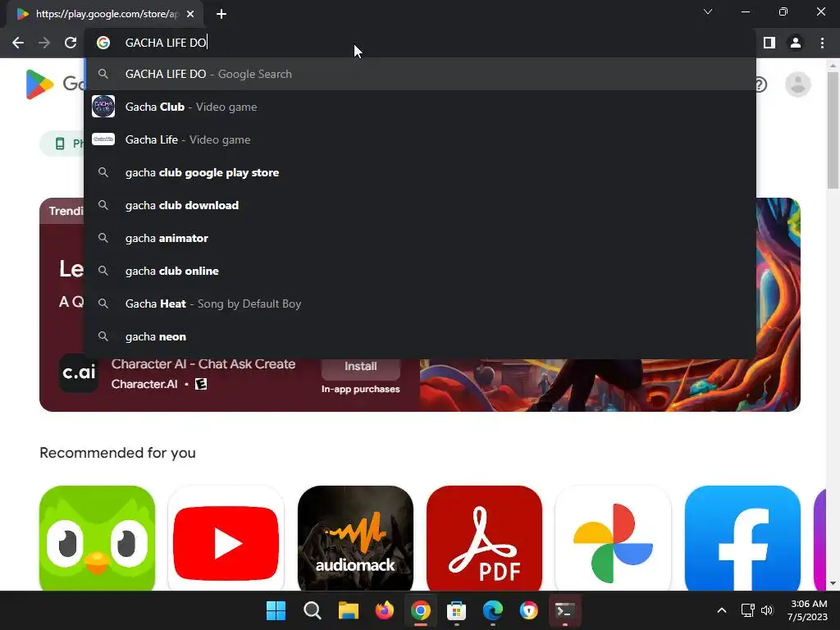
Task: Select 'gacha neon' suggestion
Action: point(419,336)
